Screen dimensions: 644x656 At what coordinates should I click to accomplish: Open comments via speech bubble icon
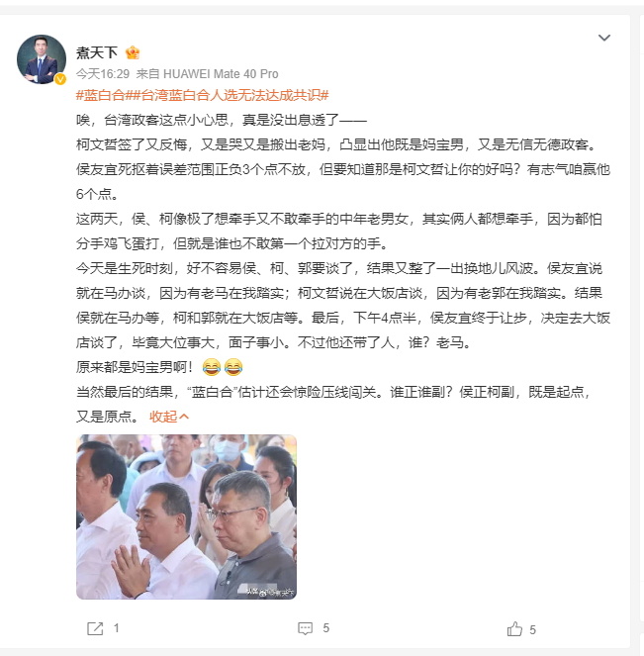[305, 628]
